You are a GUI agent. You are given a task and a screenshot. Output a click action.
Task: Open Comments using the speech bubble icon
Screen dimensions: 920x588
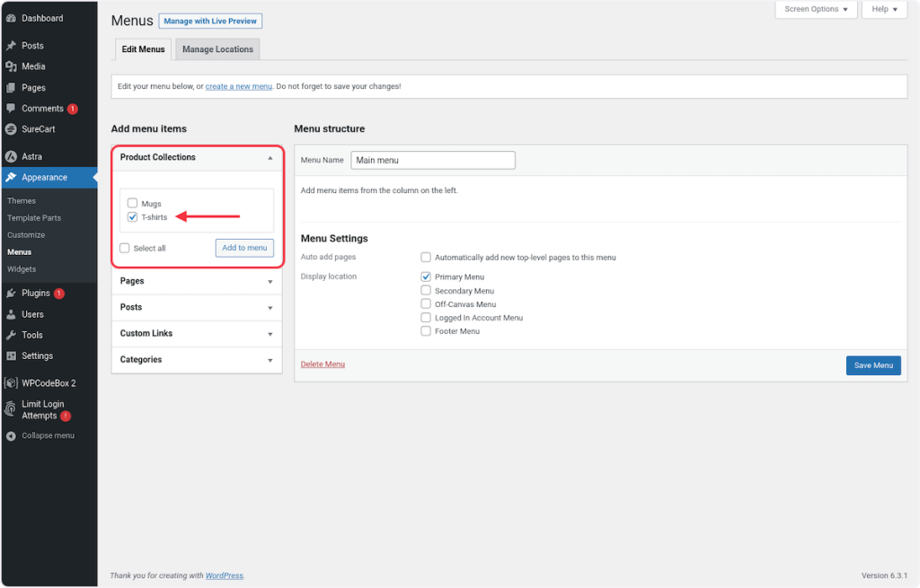click(11, 109)
